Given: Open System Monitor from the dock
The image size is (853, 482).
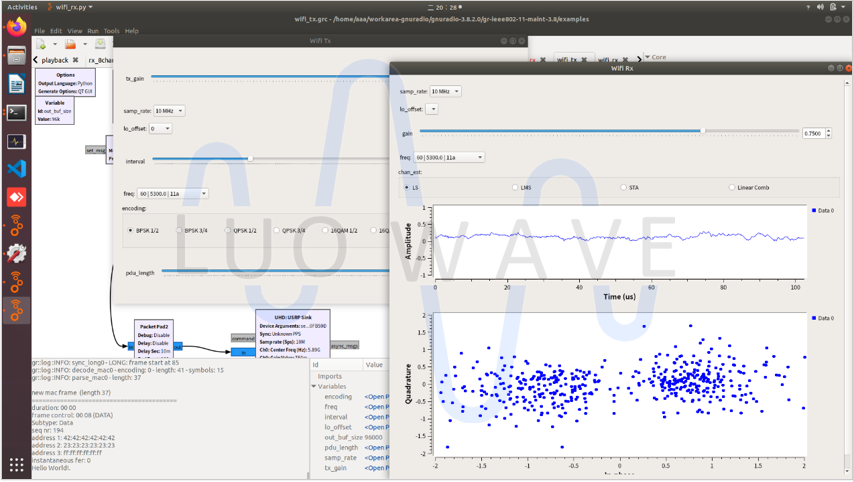Looking at the screenshot, I should point(16,141).
